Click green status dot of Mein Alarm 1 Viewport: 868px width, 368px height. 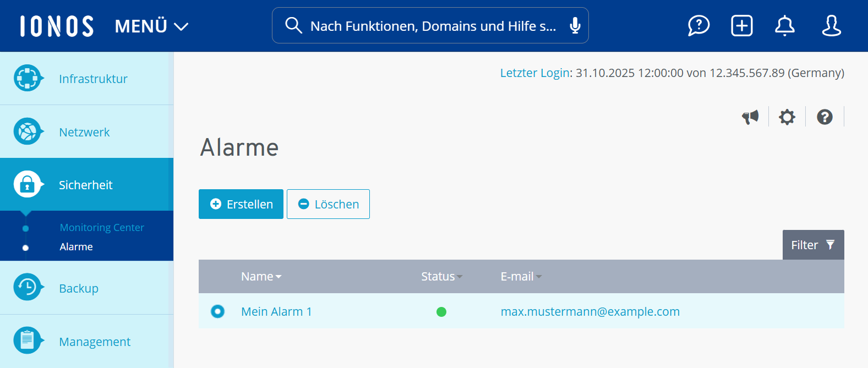tap(441, 312)
